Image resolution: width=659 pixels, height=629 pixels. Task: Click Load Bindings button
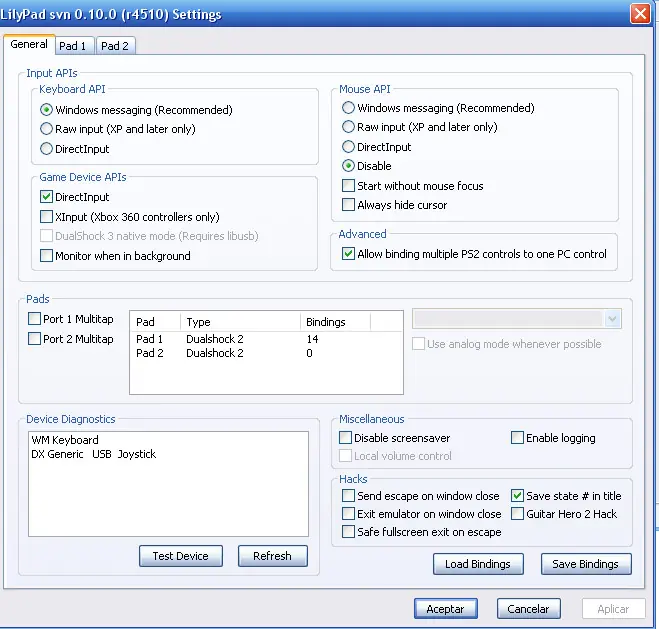478,564
